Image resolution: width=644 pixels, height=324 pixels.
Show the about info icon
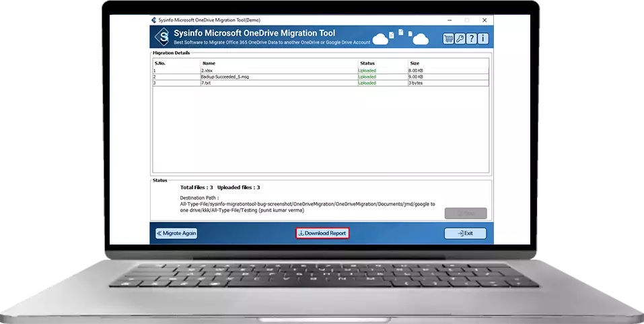click(x=482, y=38)
